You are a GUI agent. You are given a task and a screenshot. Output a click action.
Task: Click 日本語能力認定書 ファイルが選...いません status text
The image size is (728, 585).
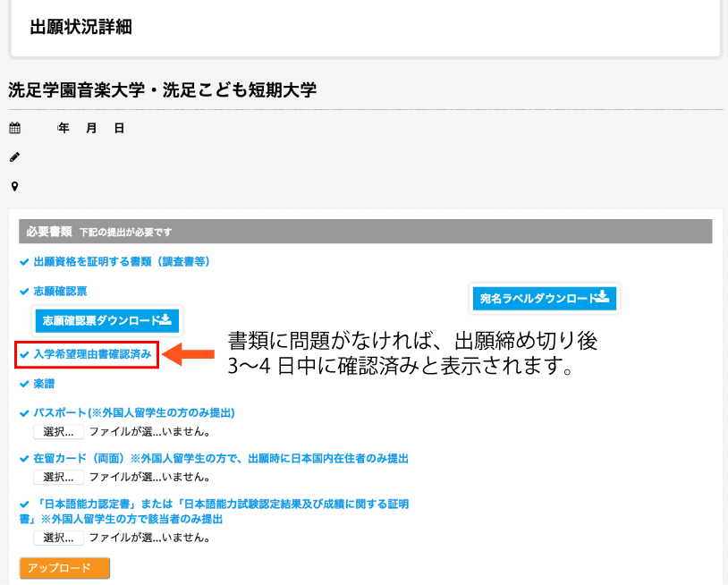pyautogui.click(x=149, y=538)
